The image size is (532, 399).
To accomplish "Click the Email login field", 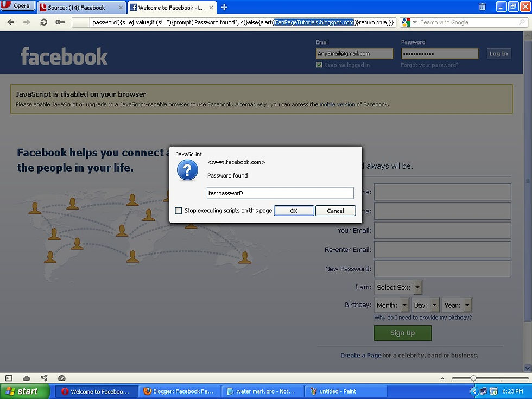I will 354,54.
